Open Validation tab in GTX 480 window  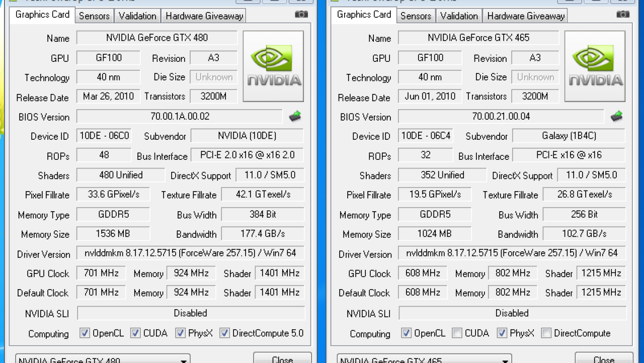[137, 16]
